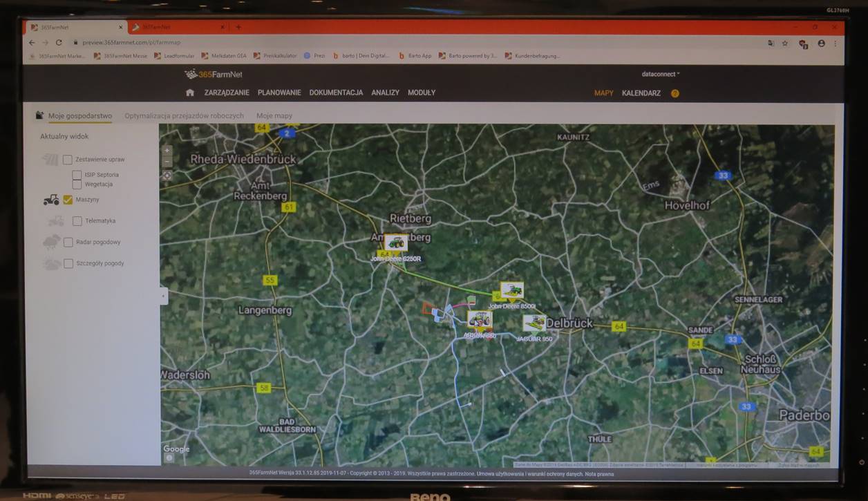Enable the Telematyka checkbox
The width and height of the screenshot is (868, 501).
click(77, 221)
